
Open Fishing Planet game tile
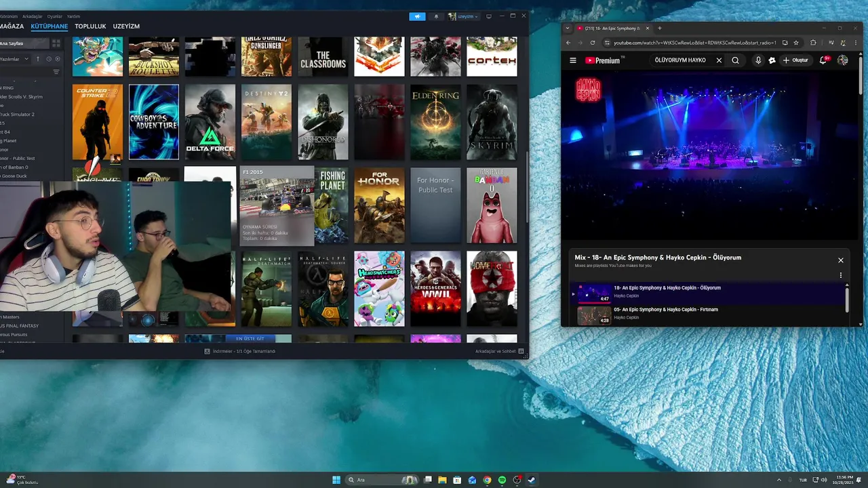(332, 205)
